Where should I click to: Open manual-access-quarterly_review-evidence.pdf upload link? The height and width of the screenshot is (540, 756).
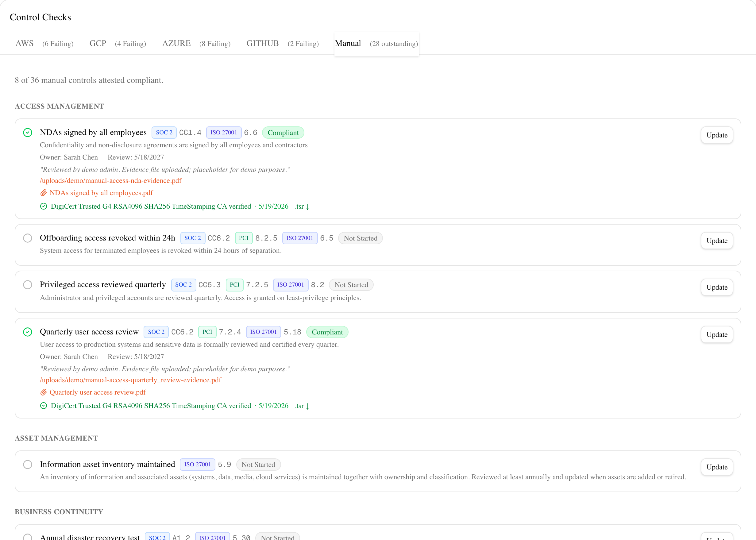130,380
